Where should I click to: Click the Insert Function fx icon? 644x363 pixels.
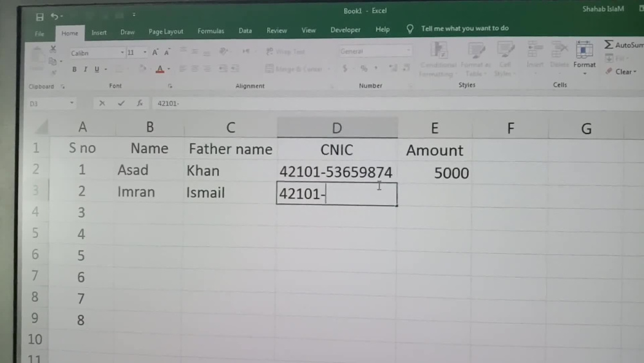click(x=140, y=103)
